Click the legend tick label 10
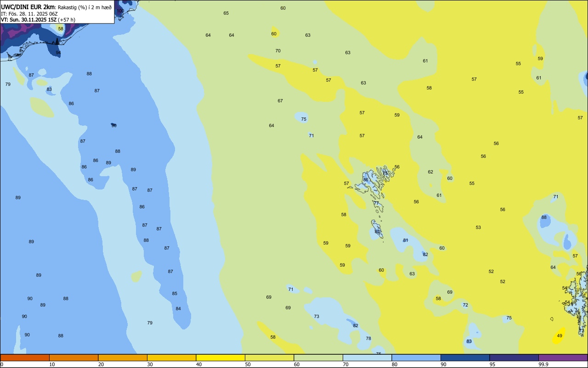588x368 pixels. click(52, 364)
